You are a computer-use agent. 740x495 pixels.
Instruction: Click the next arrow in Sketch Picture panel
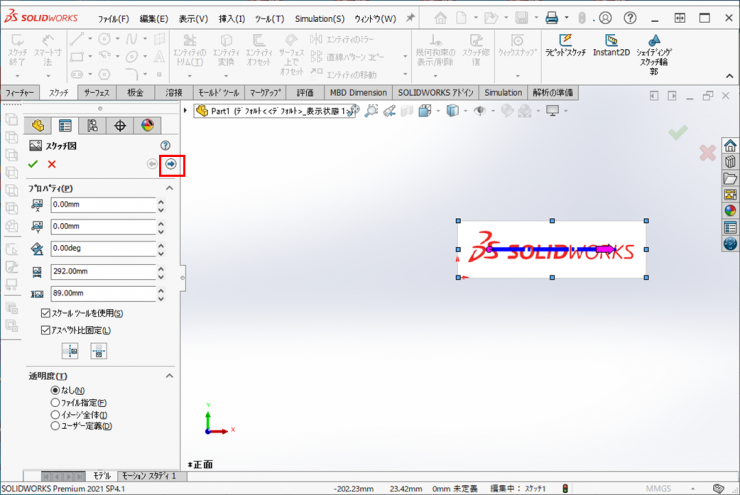(171, 164)
